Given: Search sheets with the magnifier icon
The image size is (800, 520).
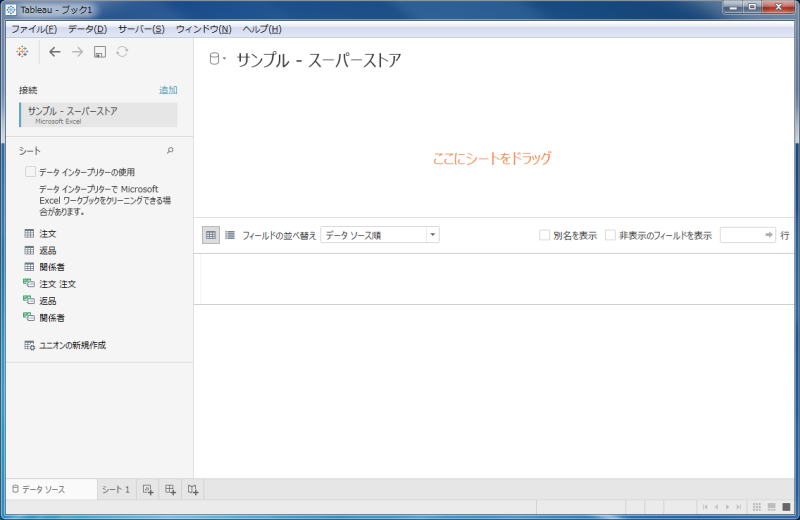Looking at the screenshot, I should 170,151.
